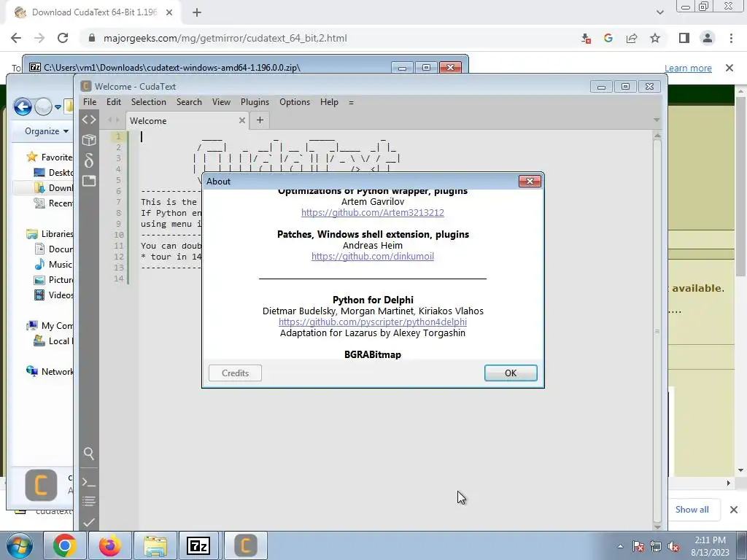The image size is (747, 560).
Task: Click 7-Zip icon on taskbar
Action: click(x=198, y=545)
